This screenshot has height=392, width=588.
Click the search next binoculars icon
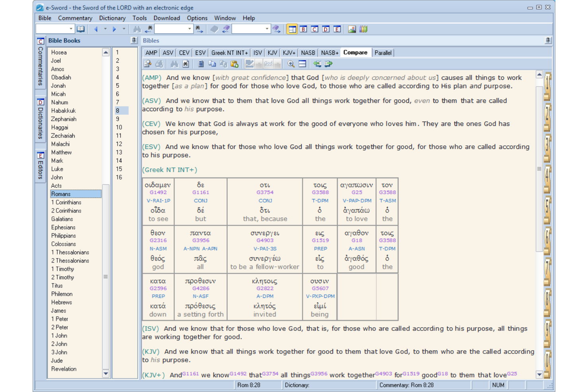(x=199, y=29)
